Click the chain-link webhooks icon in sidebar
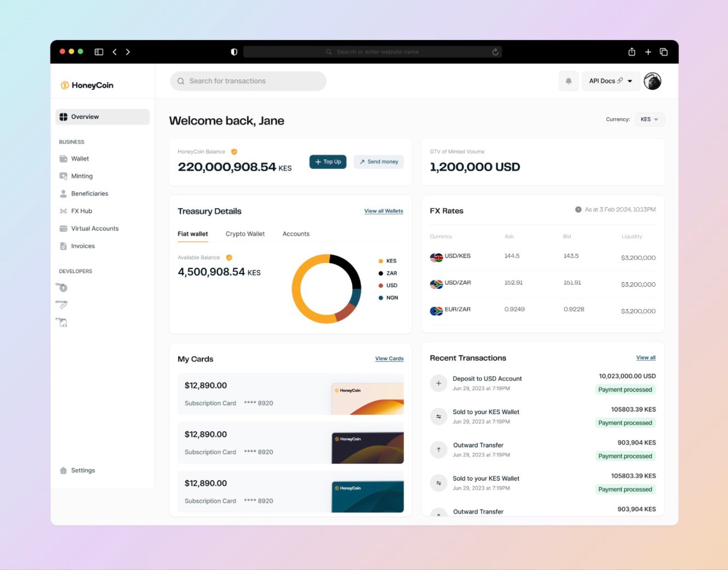Screen dimensions: 728x570 pyautogui.click(x=63, y=305)
